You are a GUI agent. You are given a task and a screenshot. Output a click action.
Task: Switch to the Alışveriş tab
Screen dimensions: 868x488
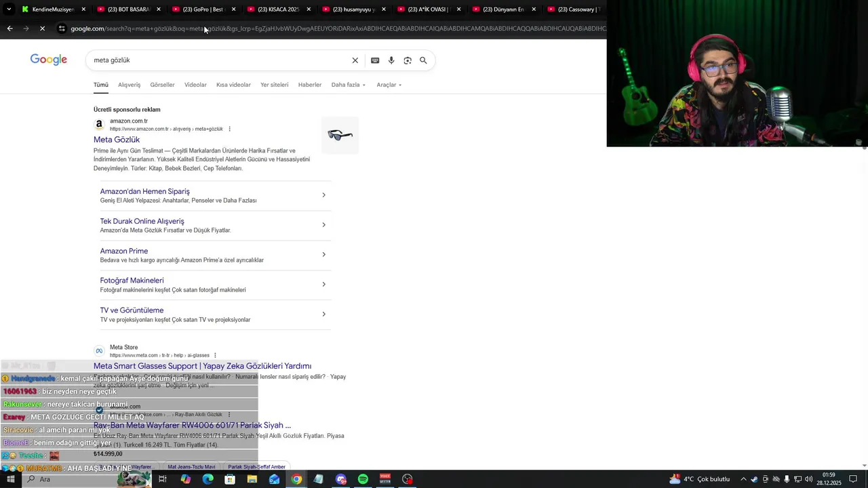[129, 85]
